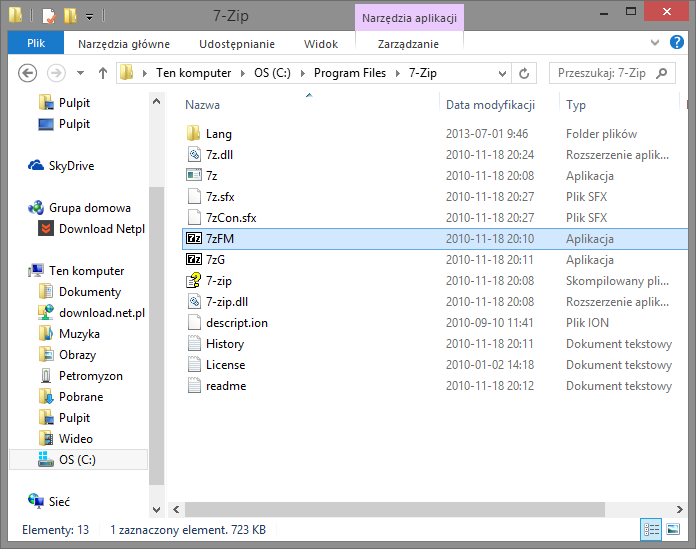Viewport: 696px width, 549px height.
Task: Select the 7-zip help file icon
Action: (x=194, y=280)
